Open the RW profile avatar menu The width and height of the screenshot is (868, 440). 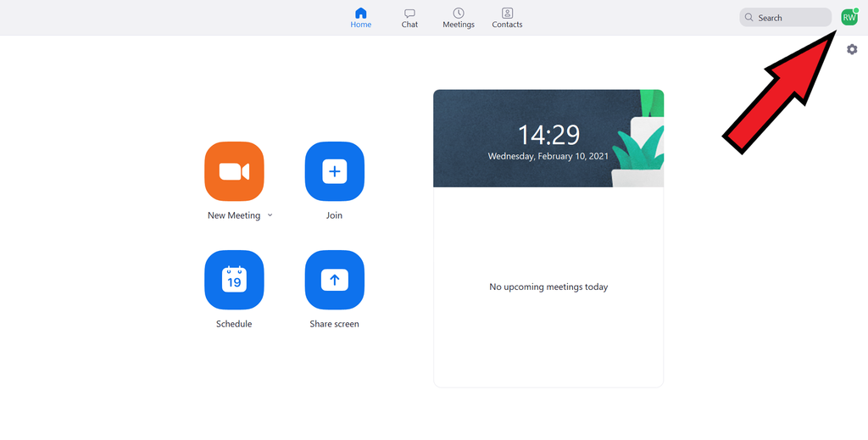point(849,17)
